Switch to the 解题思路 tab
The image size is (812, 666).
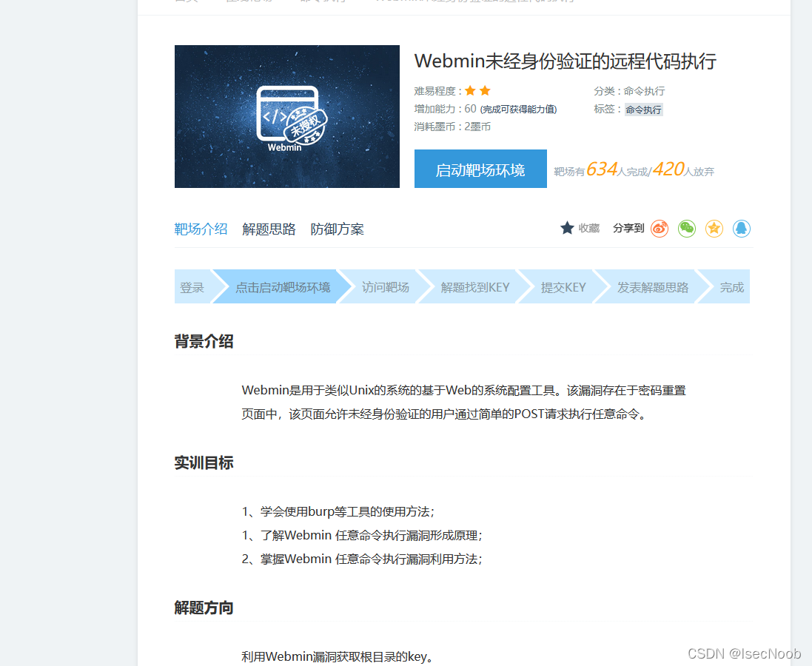coord(269,229)
